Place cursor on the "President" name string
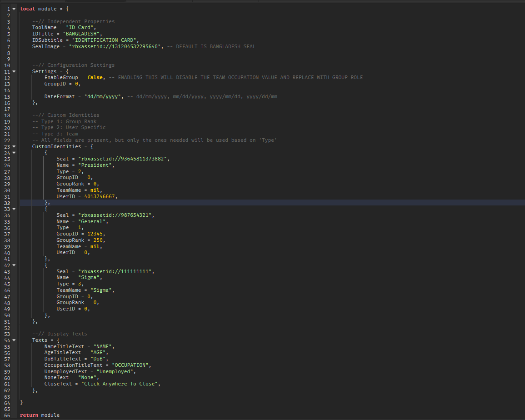 pyautogui.click(x=96, y=165)
